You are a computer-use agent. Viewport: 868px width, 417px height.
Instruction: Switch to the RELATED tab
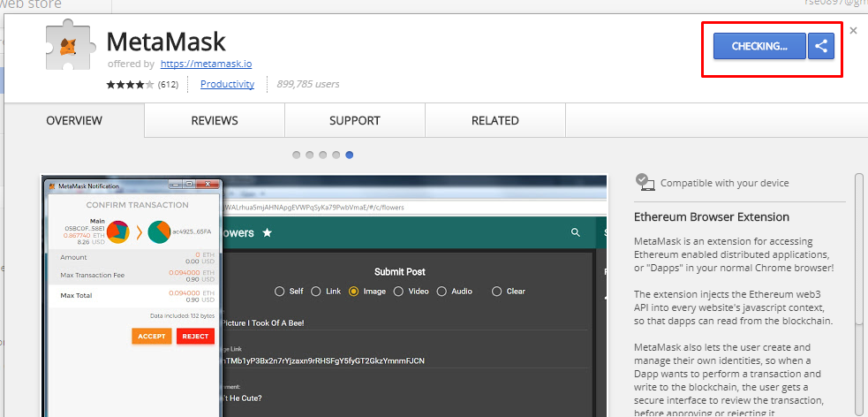(495, 120)
